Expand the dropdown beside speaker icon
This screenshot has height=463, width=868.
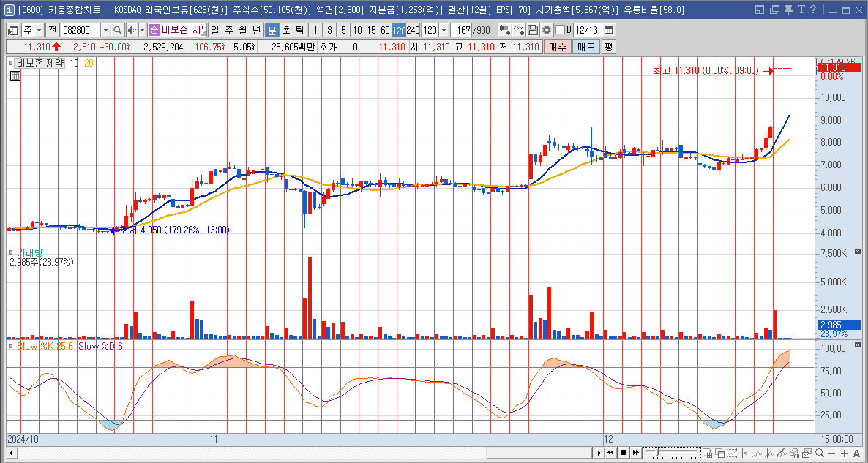[x=142, y=31]
